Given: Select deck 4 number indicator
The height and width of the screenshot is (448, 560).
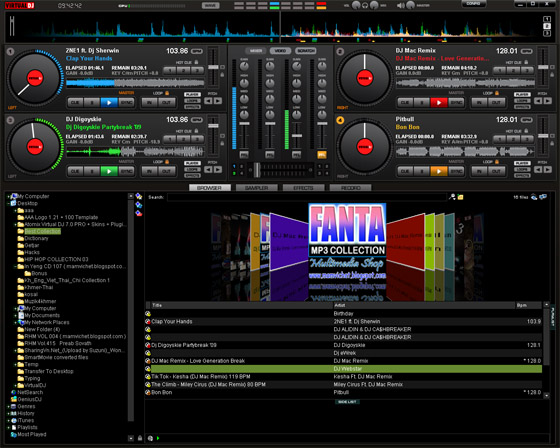Looking at the screenshot, I should [x=340, y=120].
